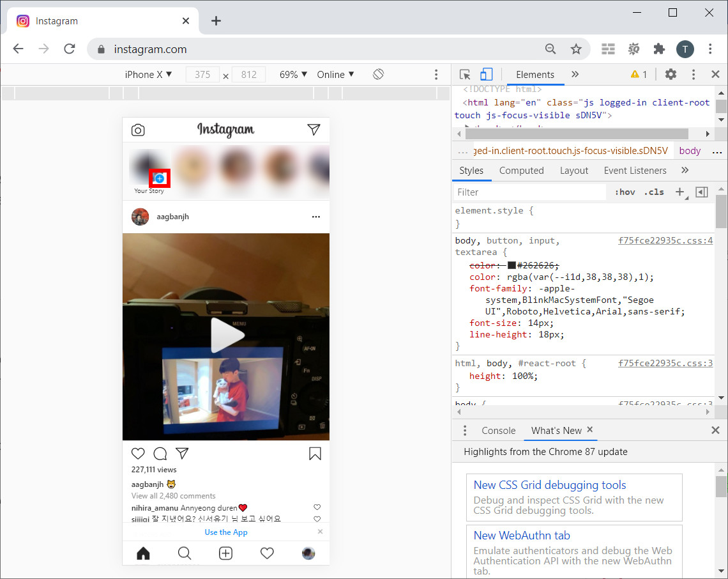Like the nihira_amanu comment
This screenshot has width=728, height=579.
click(x=317, y=507)
